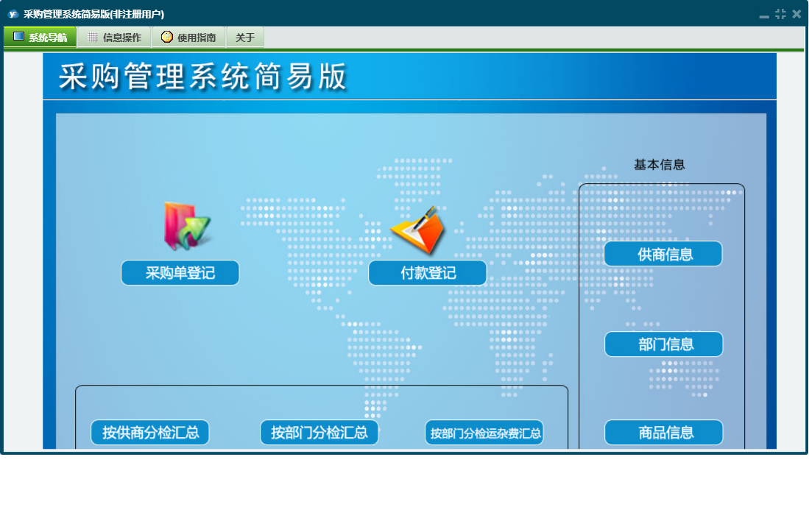The width and height of the screenshot is (809, 532).
Task: Open 付款登记 form
Action: click(x=428, y=273)
